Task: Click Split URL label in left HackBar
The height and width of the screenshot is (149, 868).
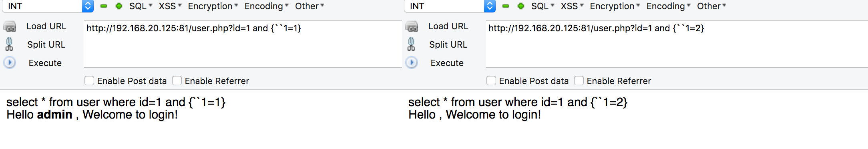Action: [46, 44]
